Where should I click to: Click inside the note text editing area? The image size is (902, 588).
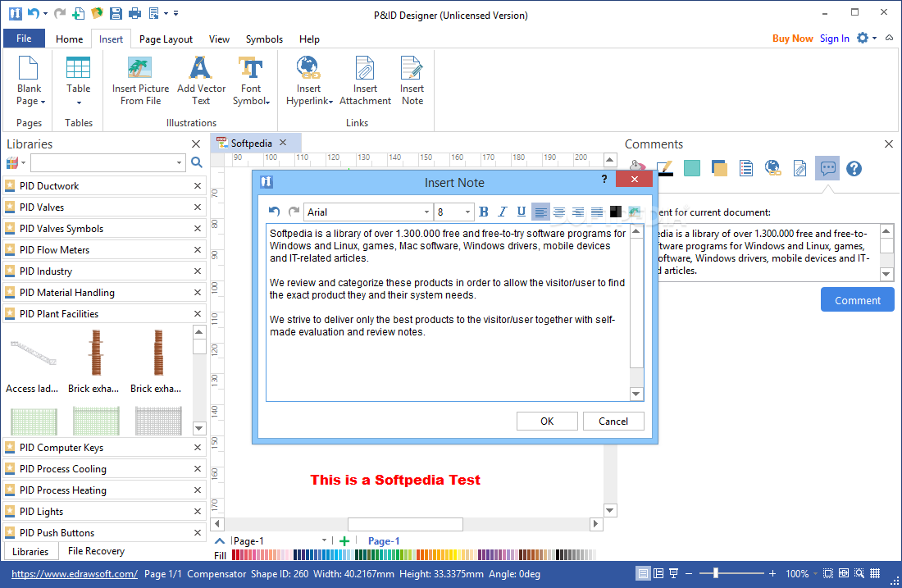pos(448,313)
